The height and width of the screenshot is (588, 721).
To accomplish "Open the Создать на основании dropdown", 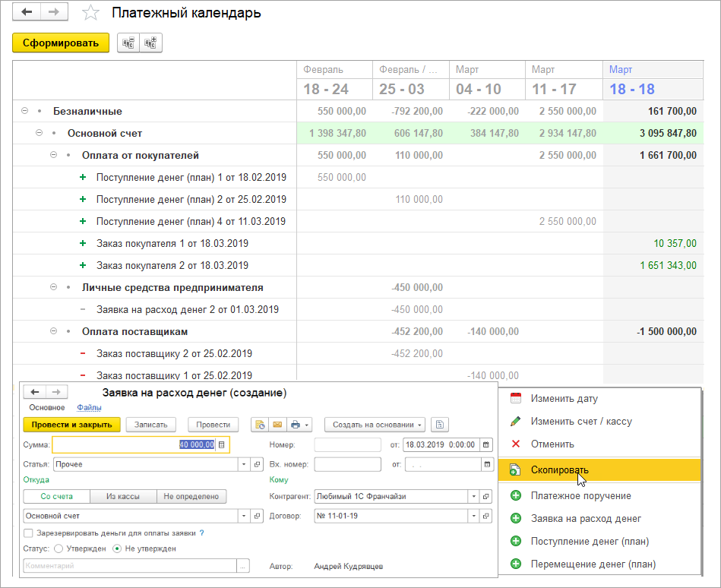I will pyautogui.click(x=374, y=425).
